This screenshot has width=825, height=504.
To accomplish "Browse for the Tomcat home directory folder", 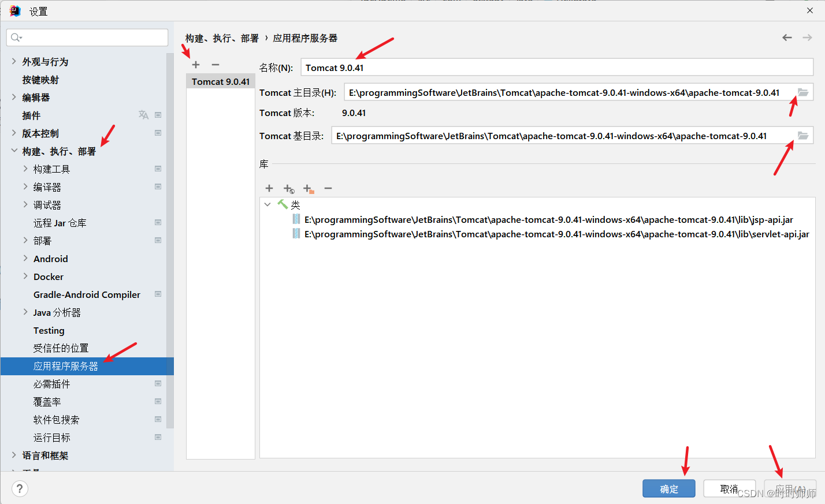I will [x=803, y=92].
